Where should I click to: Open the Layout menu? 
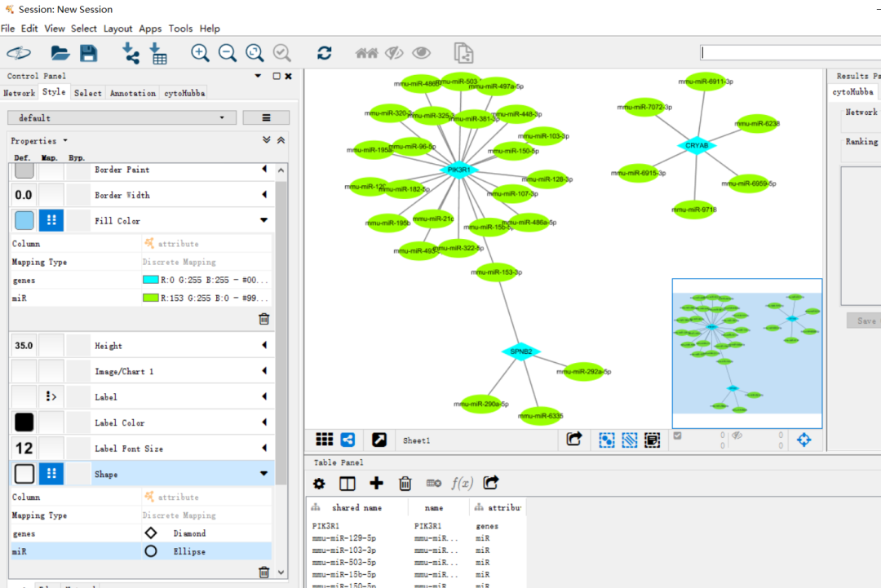tap(117, 28)
